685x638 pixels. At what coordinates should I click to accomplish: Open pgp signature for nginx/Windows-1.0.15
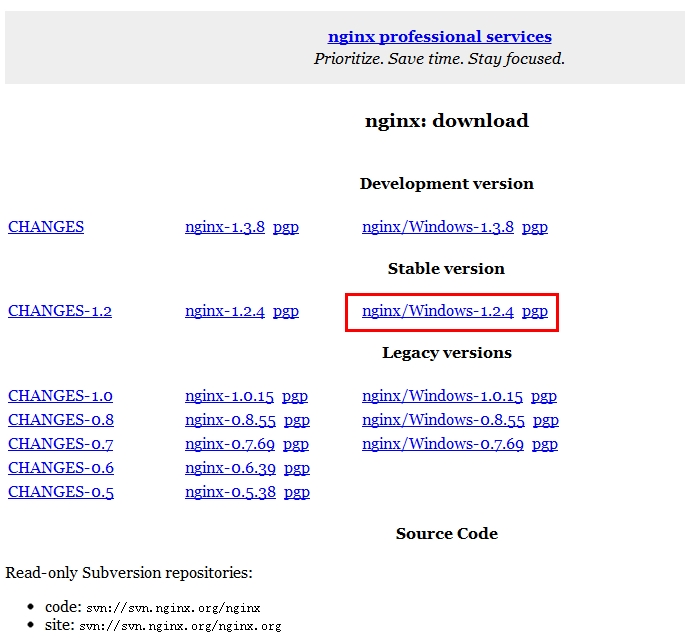[x=544, y=397]
